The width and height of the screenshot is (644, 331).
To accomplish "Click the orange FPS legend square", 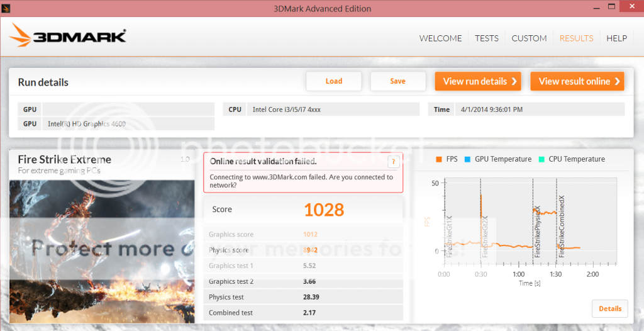I will pos(438,160).
